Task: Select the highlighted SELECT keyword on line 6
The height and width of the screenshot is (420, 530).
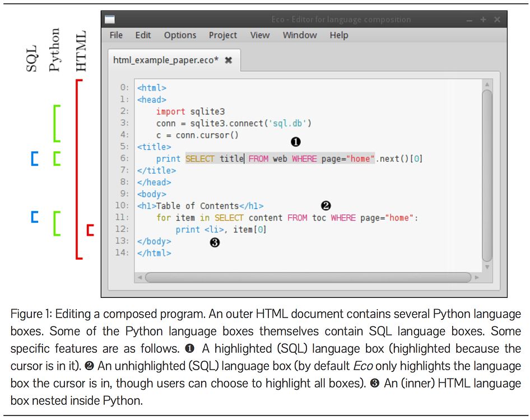Action: [200, 158]
